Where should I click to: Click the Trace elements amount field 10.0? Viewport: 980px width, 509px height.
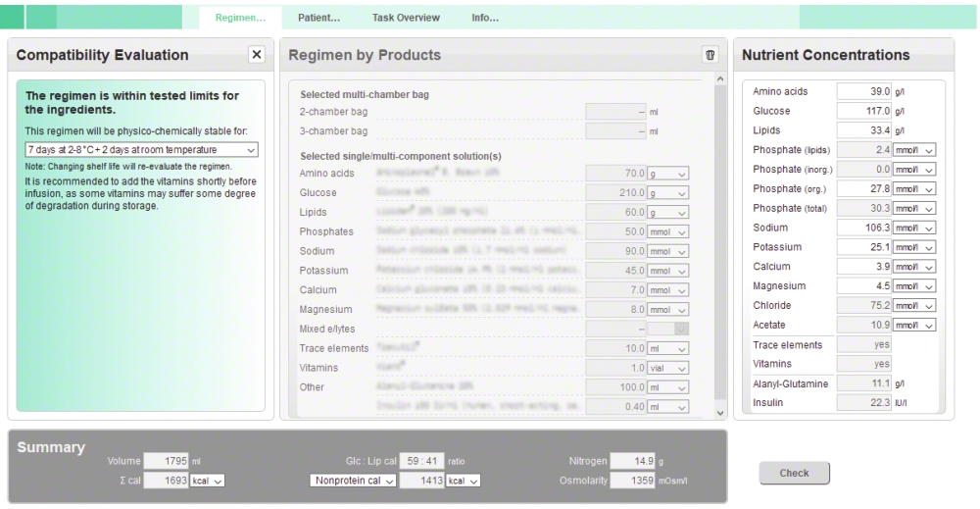tap(615, 348)
